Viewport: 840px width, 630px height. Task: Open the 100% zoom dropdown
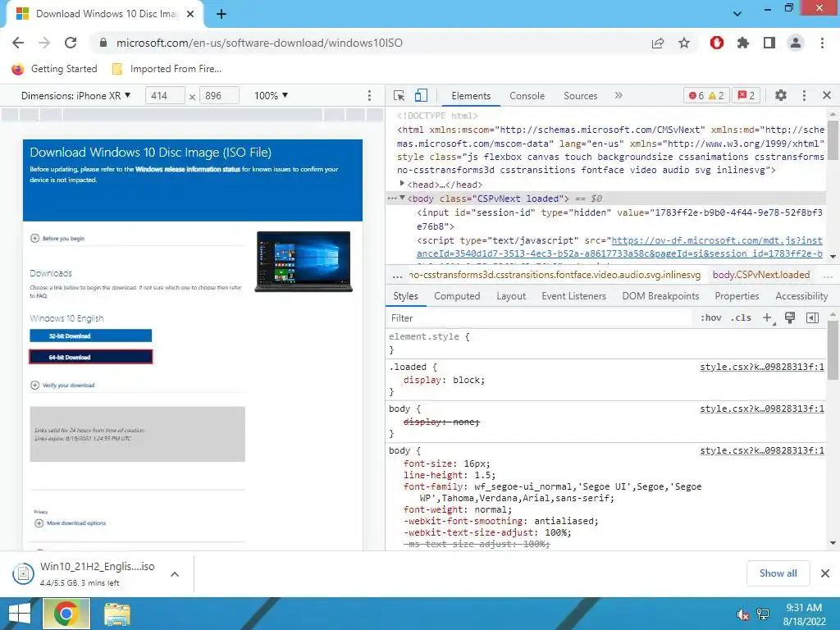[271, 95]
